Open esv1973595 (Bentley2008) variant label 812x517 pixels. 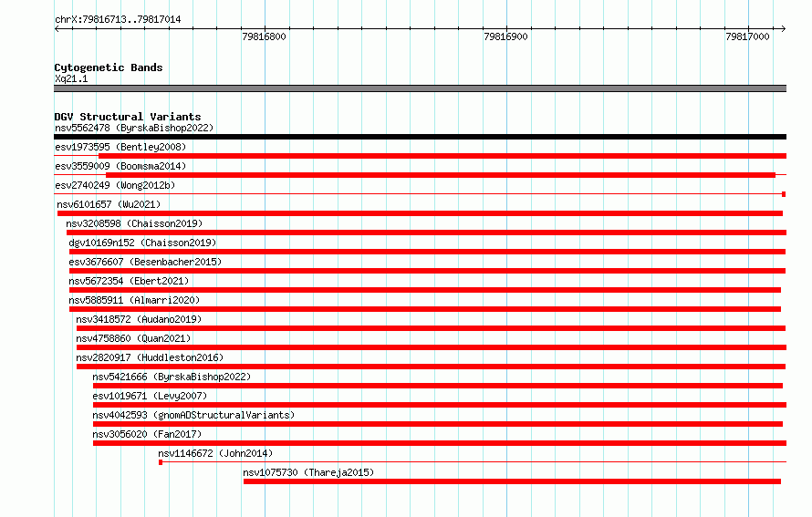(120, 147)
